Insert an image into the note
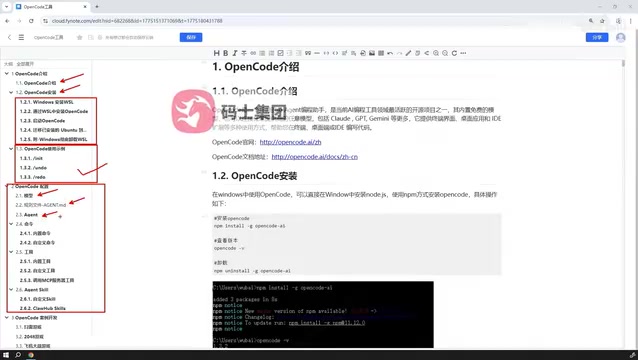The height and width of the screenshot is (360, 638). (x=372, y=53)
